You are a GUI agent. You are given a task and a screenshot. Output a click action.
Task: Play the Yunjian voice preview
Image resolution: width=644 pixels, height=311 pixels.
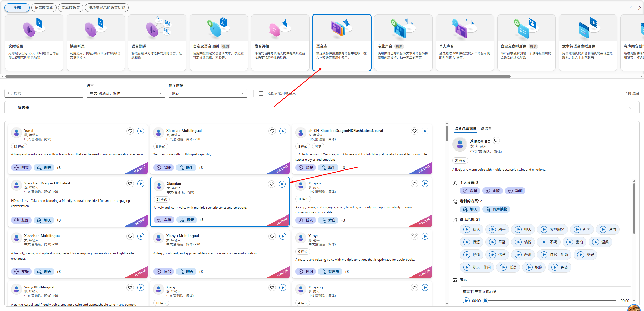[x=425, y=184]
